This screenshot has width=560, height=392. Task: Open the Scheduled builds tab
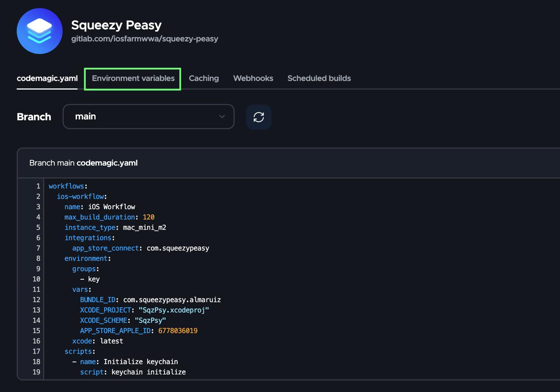pos(319,78)
